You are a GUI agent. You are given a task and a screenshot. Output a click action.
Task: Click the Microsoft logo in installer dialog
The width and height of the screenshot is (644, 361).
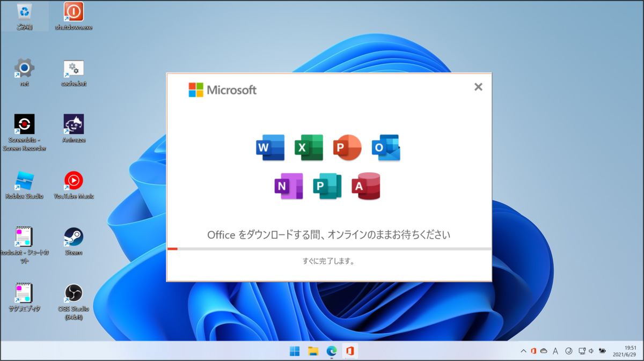[x=222, y=90]
